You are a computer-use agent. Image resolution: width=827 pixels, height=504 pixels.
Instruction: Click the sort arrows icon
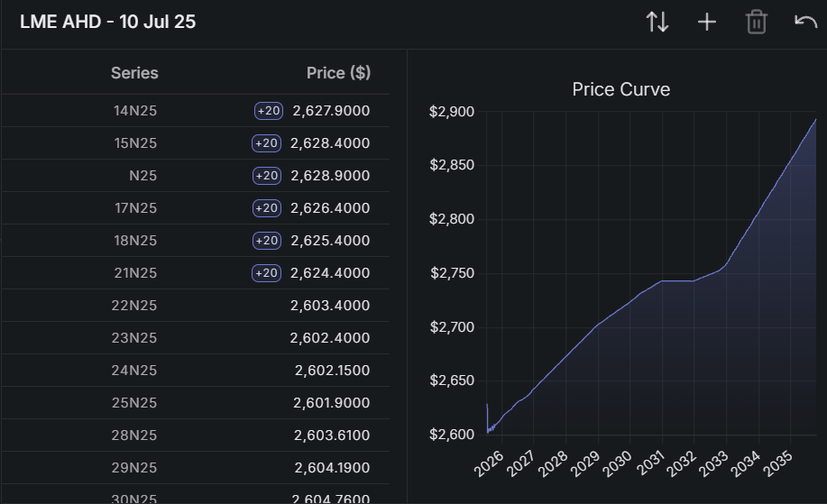tap(657, 23)
